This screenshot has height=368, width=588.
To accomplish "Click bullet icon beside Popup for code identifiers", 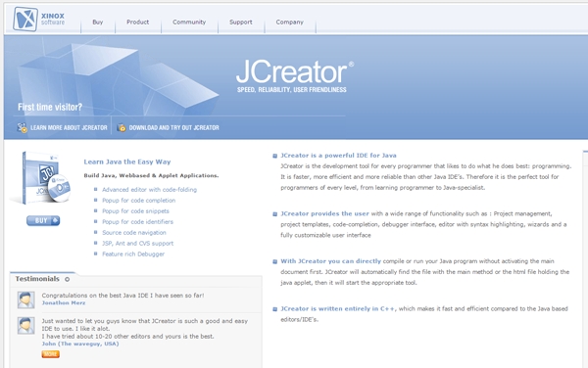I will 96,221.
